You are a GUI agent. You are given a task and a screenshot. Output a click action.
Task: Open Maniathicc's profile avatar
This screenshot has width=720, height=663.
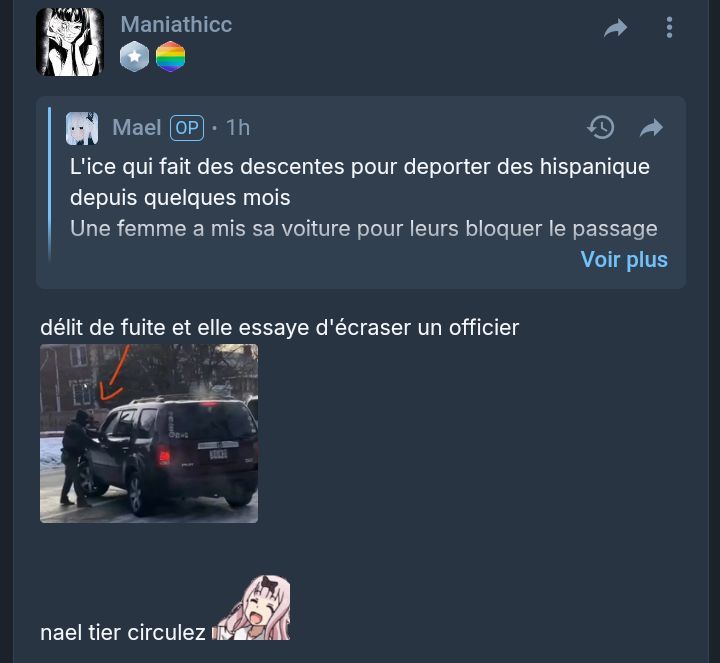tap(70, 42)
